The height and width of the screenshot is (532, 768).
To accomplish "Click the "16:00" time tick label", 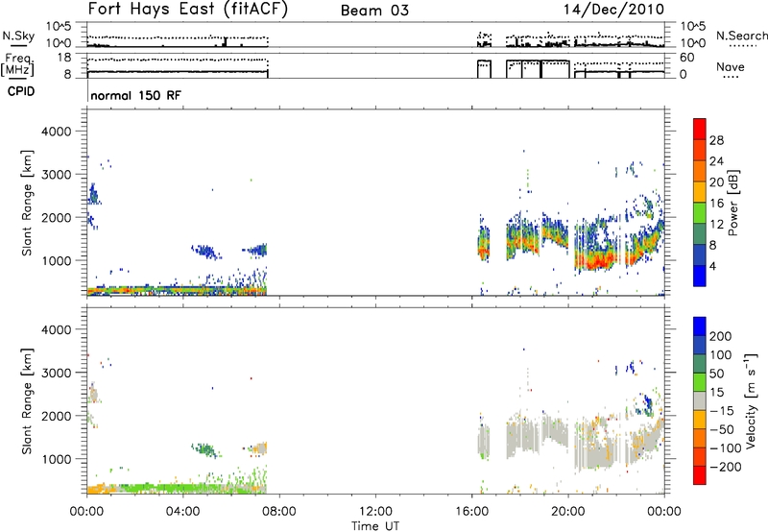I will coord(471,512).
